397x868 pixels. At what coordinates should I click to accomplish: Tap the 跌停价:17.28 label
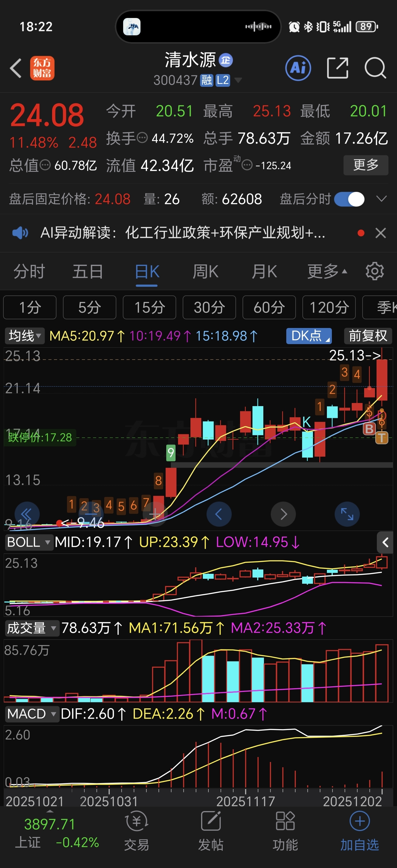point(40,437)
